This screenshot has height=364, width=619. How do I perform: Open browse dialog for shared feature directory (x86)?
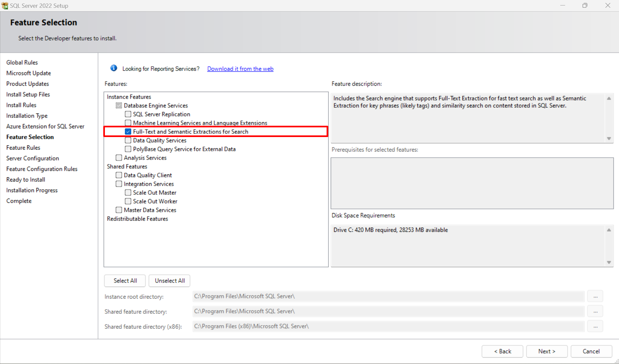(x=595, y=326)
